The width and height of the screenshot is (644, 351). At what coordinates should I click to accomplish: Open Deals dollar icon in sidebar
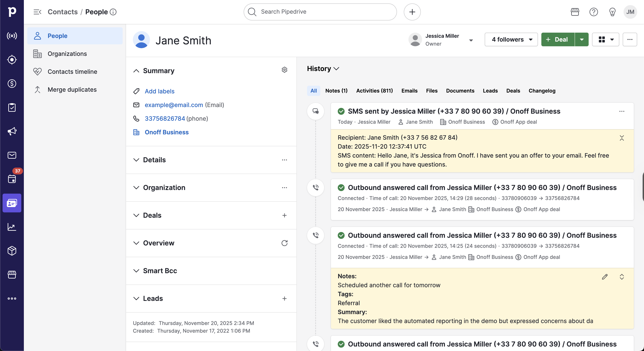[x=12, y=83]
